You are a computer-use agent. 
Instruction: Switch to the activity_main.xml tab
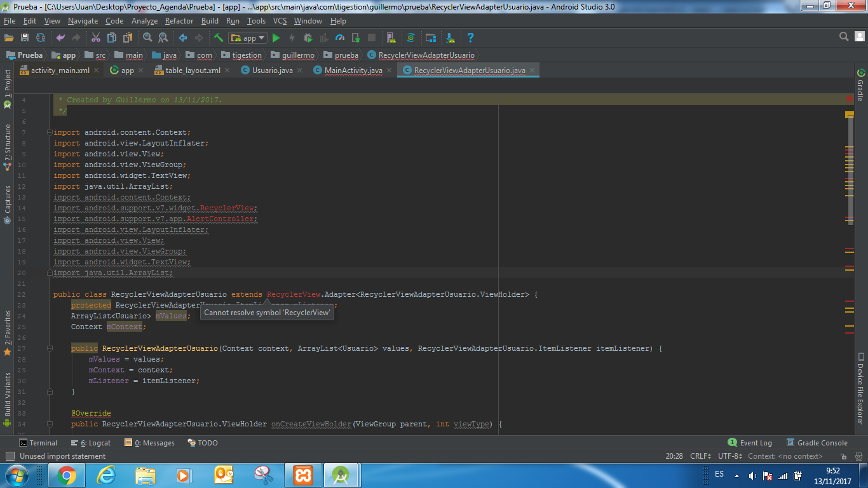tap(60, 71)
